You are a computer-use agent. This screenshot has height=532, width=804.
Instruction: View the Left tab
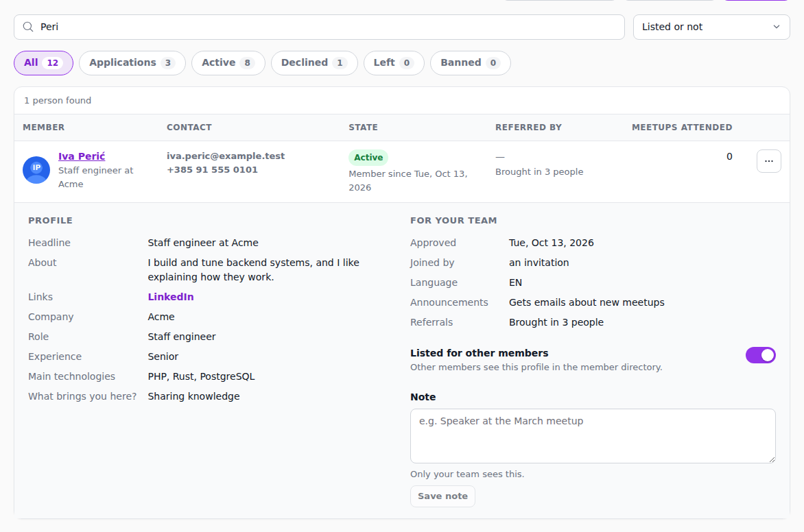(x=394, y=62)
